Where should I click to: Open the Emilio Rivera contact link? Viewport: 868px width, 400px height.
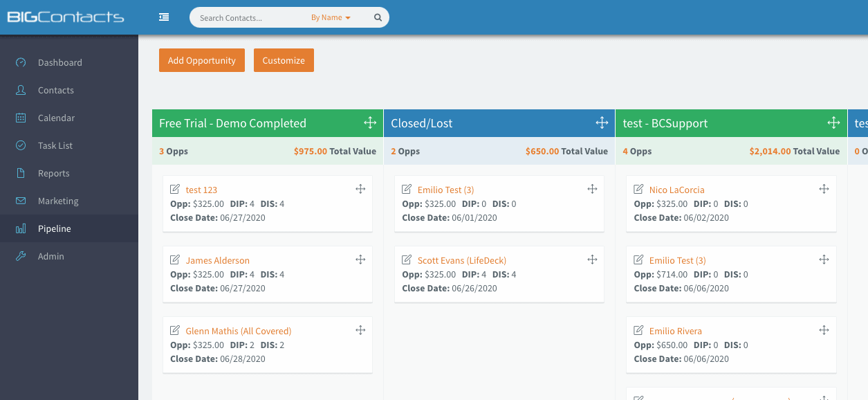point(676,331)
